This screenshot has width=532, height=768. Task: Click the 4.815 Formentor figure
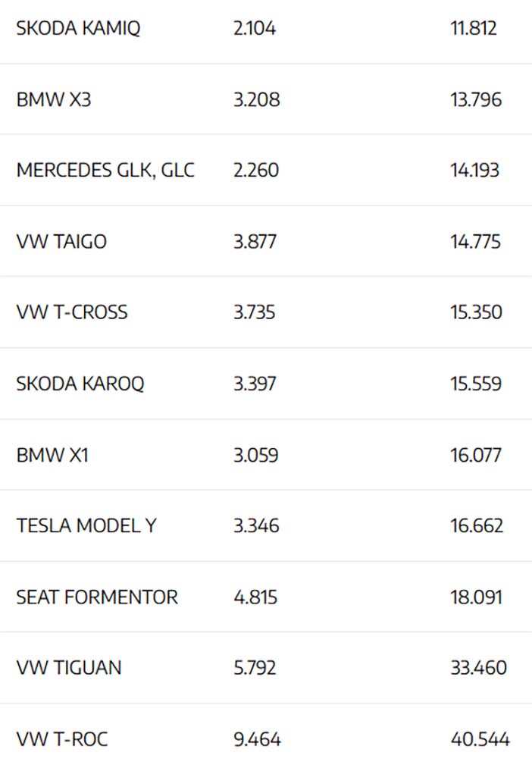(x=255, y=597)
